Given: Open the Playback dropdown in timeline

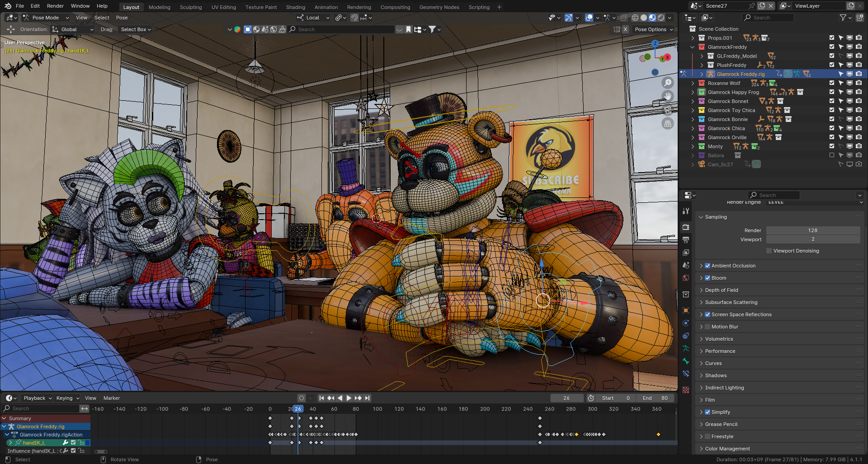Looking at the screenshot, I should coord(37,398).
